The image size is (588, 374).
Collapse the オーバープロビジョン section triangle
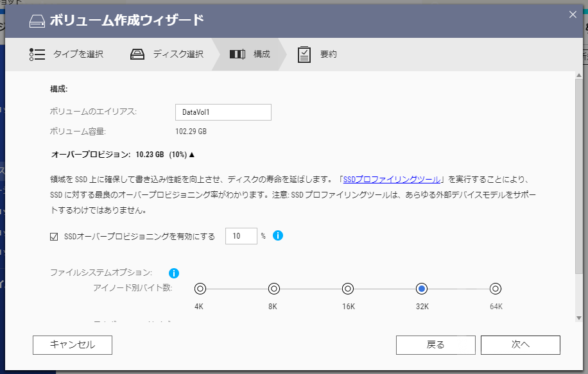pyautogui.click(x=192, y=155)
